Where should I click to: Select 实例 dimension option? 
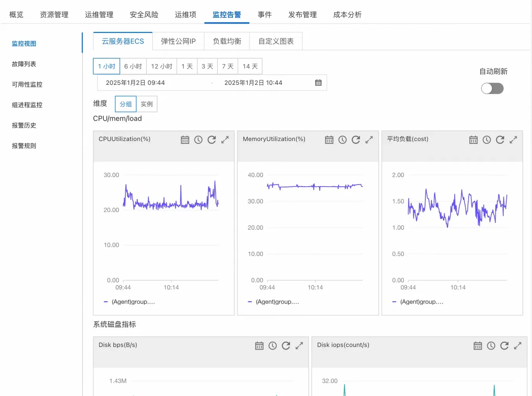(147, 104)
